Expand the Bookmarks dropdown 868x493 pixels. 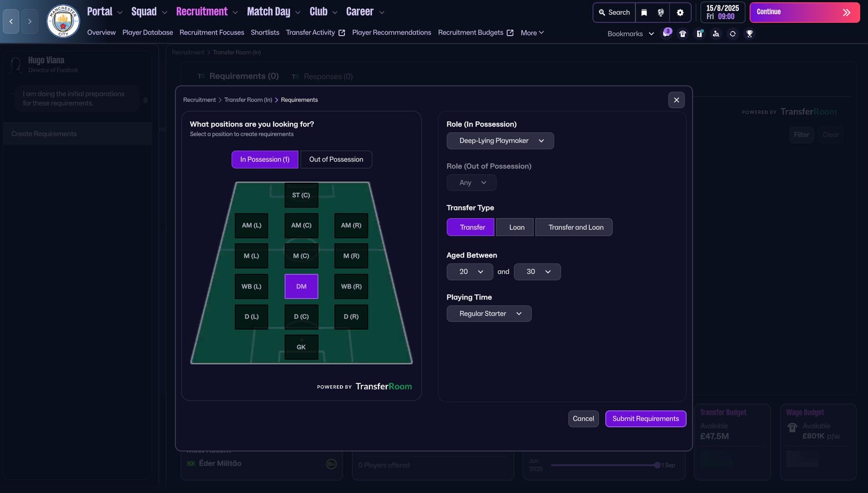point(651,34)
